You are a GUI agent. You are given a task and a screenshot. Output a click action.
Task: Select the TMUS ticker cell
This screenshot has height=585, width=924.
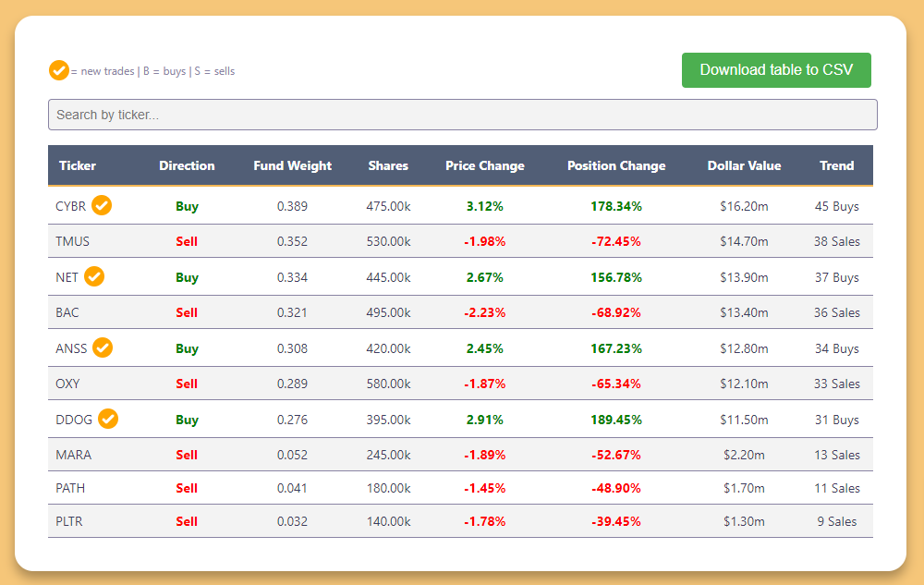[x=72, y=241]
